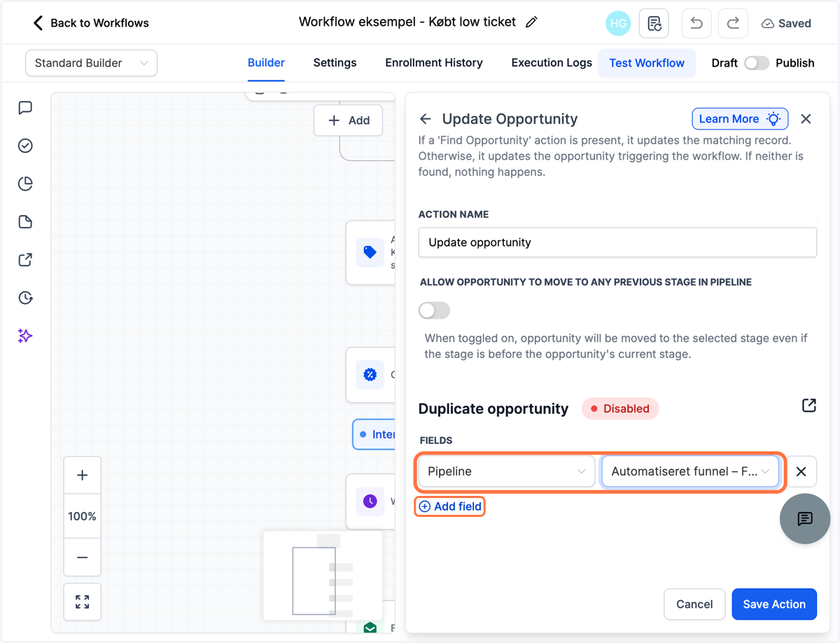840x643 pixels.
Task: Open the Pipeline field dropdown
Action: tap(506, 471)
